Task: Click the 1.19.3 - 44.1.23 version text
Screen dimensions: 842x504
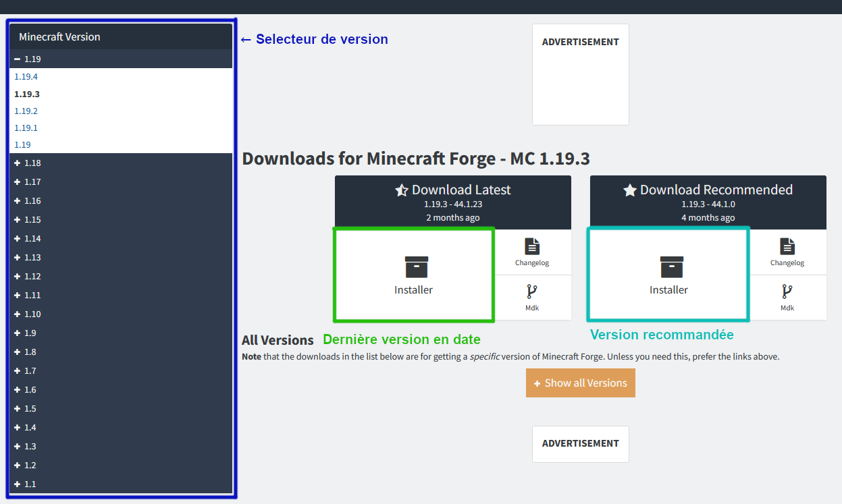Action: point(453,204)
